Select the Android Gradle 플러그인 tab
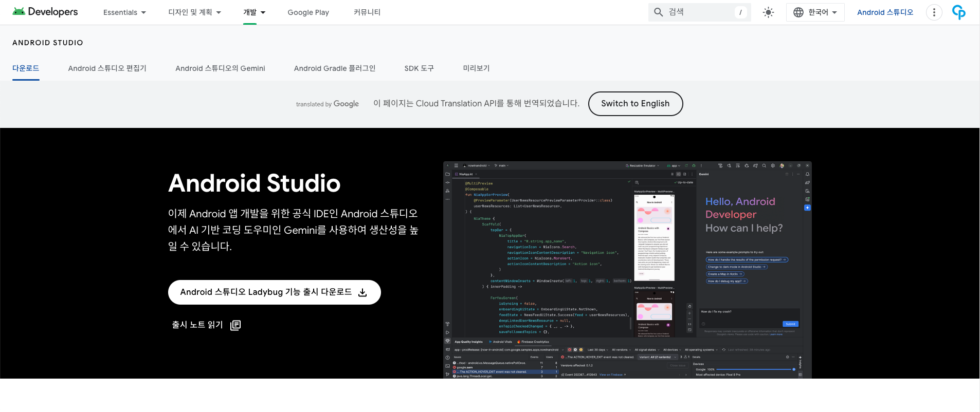Image resolution: width=980 pixels, height=412 pixels. [335, 68]
